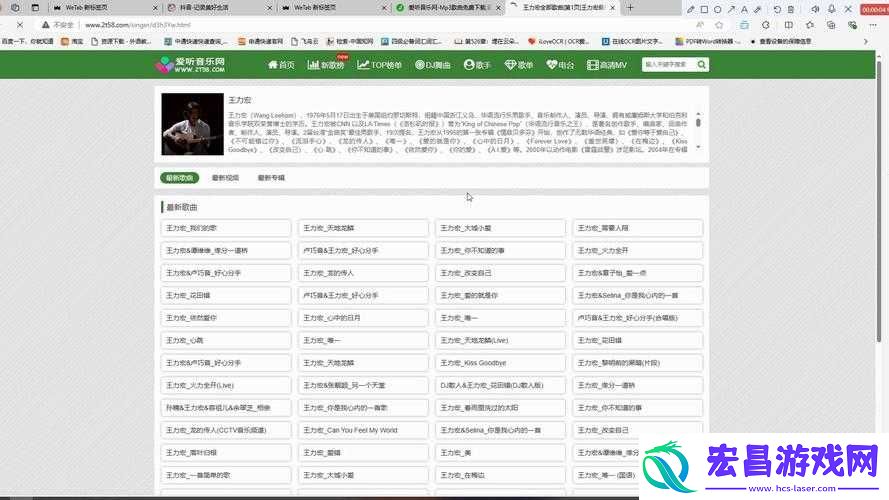Open song 王力宏_落叶归根
This screenshot has width=889, height=500.
[226, 452]
